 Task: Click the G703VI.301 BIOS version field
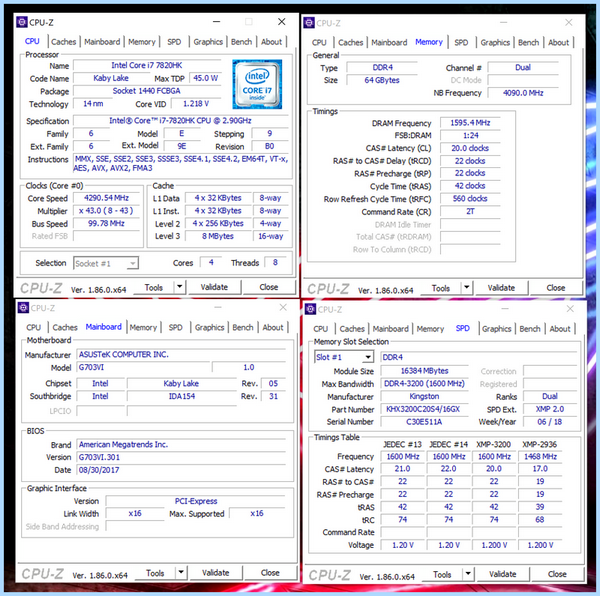point(181,457)
